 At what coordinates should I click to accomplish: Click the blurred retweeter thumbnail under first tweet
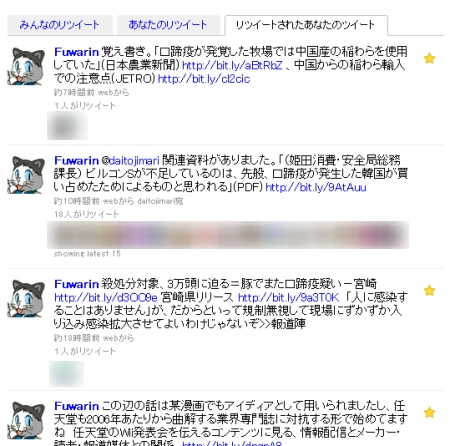tap(67, 125)
